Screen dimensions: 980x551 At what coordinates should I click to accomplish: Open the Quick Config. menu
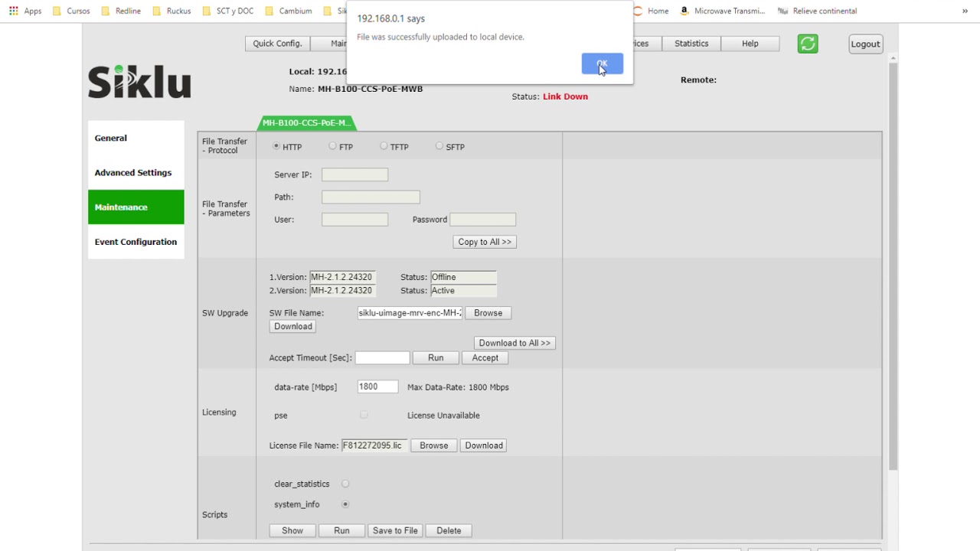tap(278, 44)
